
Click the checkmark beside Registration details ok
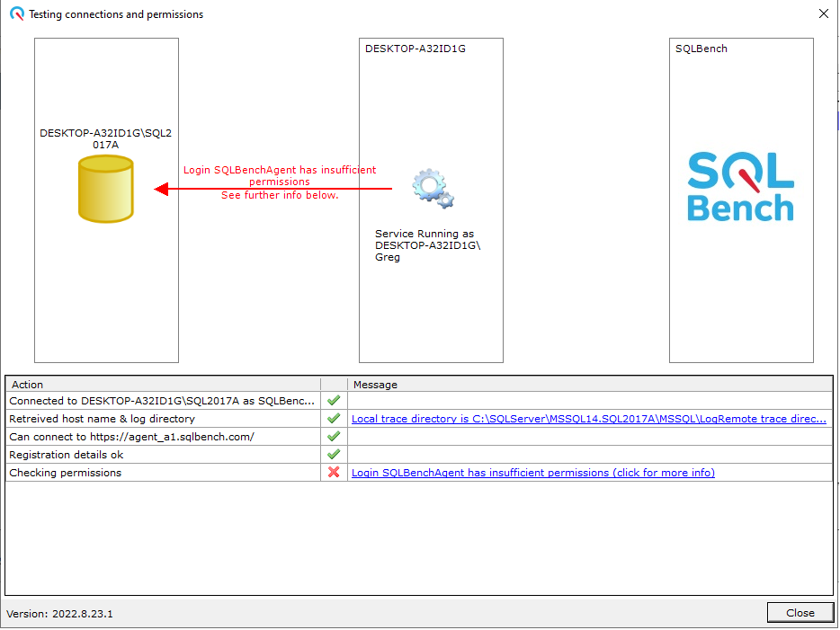pyautogui.click(x=333, y=454)
